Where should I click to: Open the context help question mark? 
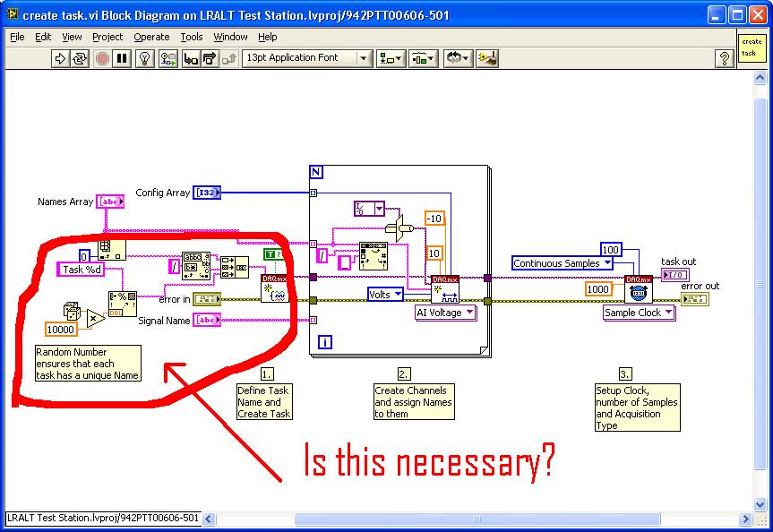[725, 59]
